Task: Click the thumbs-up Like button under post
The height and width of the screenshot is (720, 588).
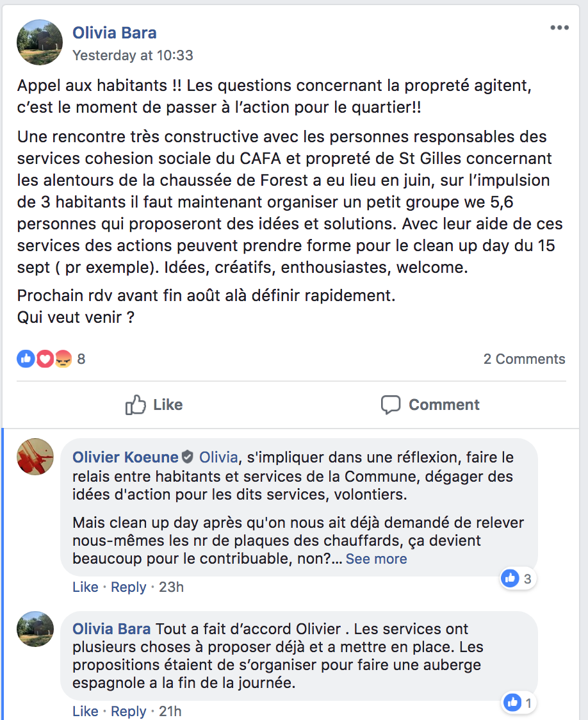Action: point(154,405)
